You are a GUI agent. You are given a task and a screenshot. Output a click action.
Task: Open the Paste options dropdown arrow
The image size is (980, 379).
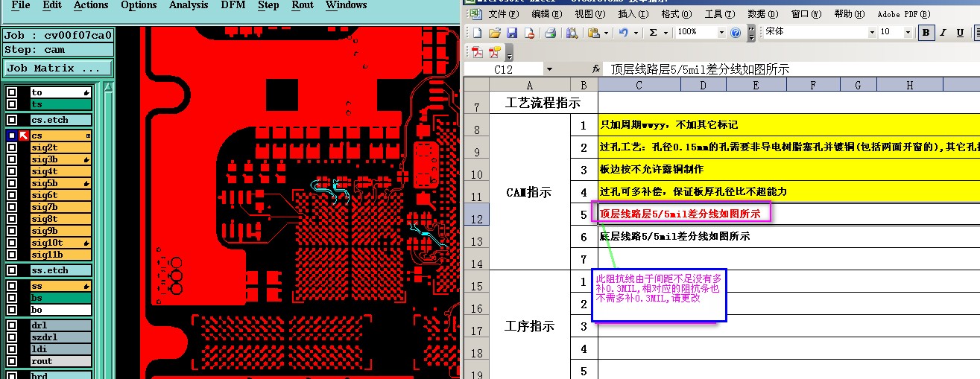607,33
